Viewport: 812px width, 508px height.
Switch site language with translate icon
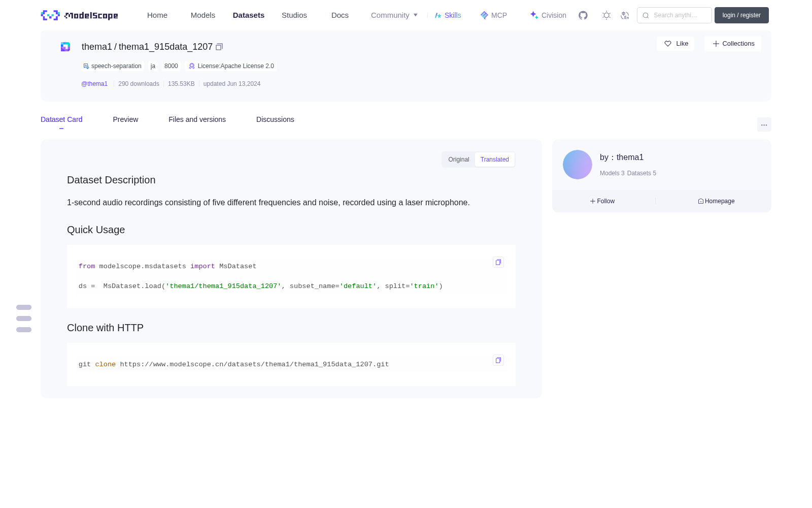click(x=625, y=15)
